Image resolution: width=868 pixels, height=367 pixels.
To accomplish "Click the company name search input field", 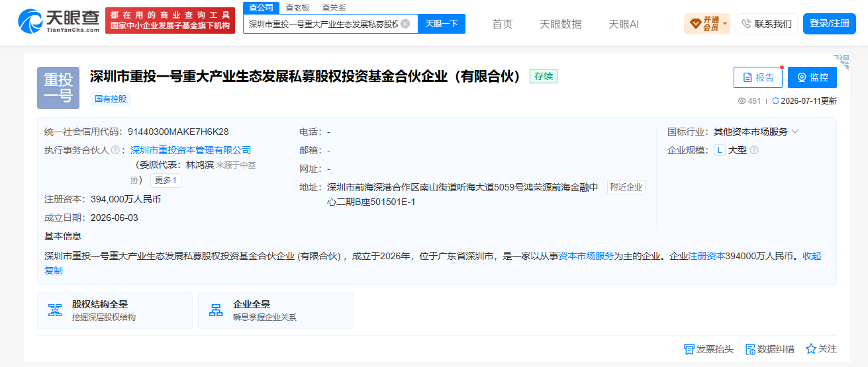I will click(324, 24).
